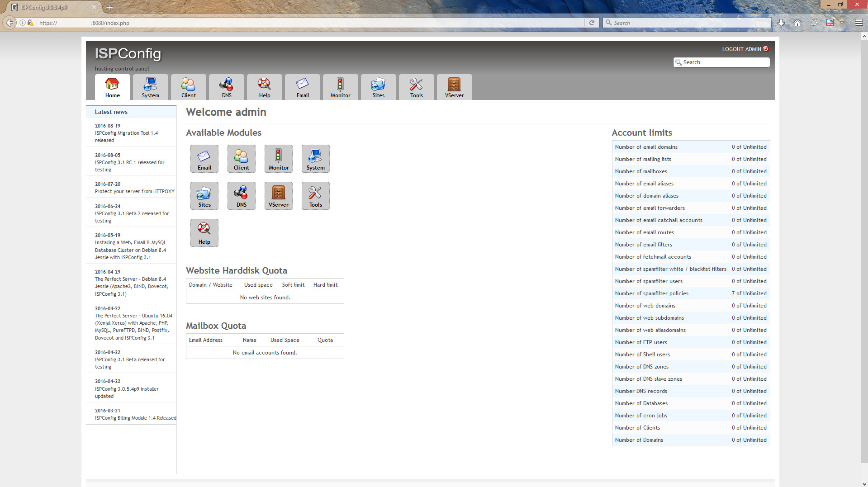Go to the Sites tab in top navigation
This screenshot has width=868, height=487.
pos(378,87)
